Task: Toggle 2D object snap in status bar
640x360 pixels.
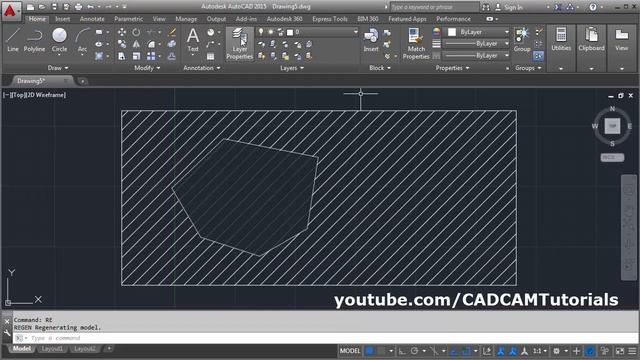Action: pos(466,351)
